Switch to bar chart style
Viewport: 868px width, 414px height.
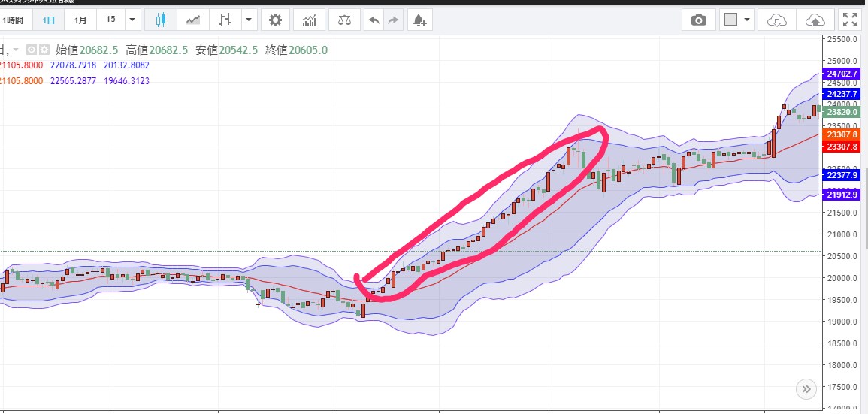click(225, 20)
